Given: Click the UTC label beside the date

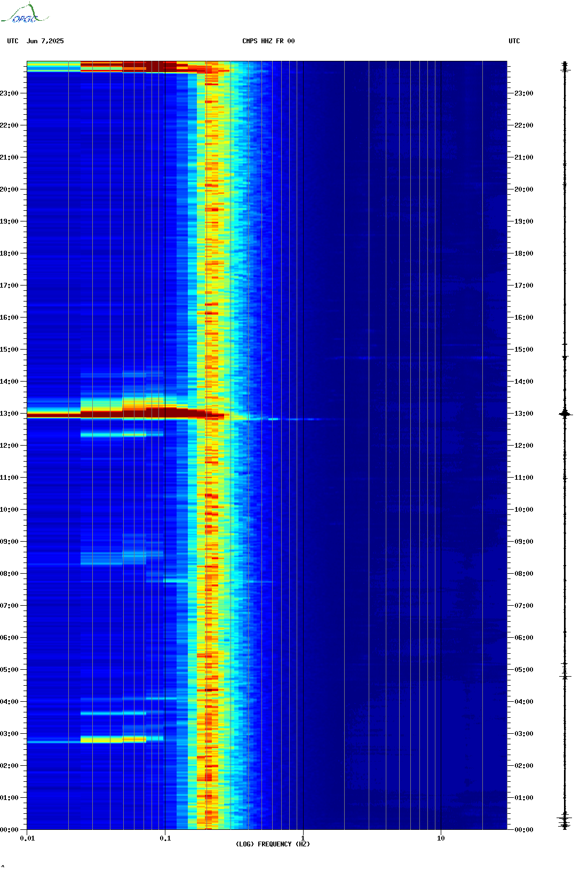Looking at the screenshot, I should (13, 41).
